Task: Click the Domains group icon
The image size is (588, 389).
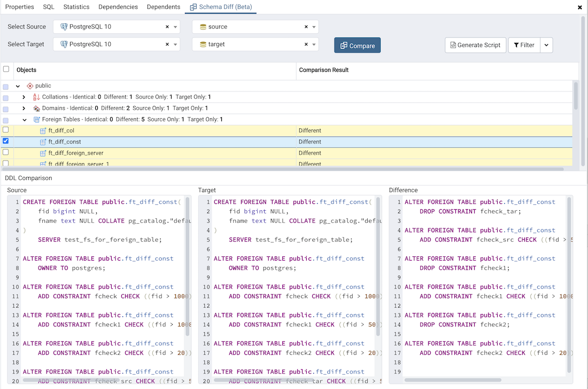Action: 36,108
